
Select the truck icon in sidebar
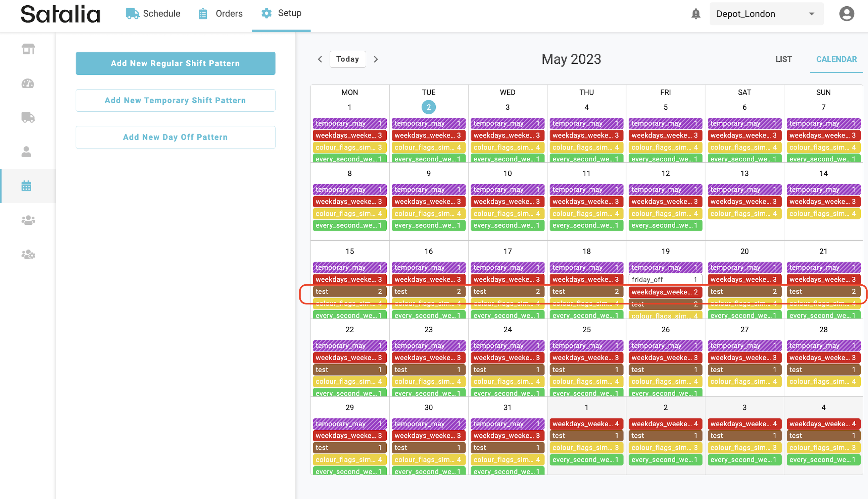(28, 117)
